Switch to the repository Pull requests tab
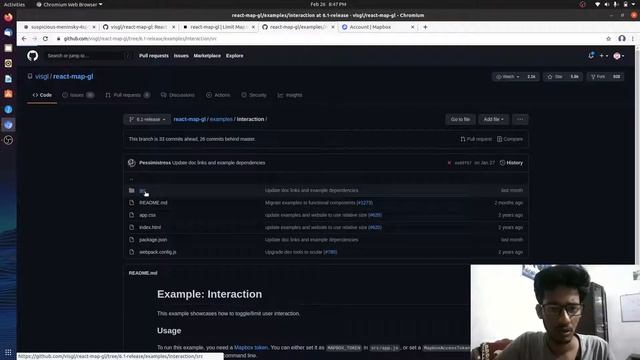This screenshot has height=360, width=640. point(127,95)
